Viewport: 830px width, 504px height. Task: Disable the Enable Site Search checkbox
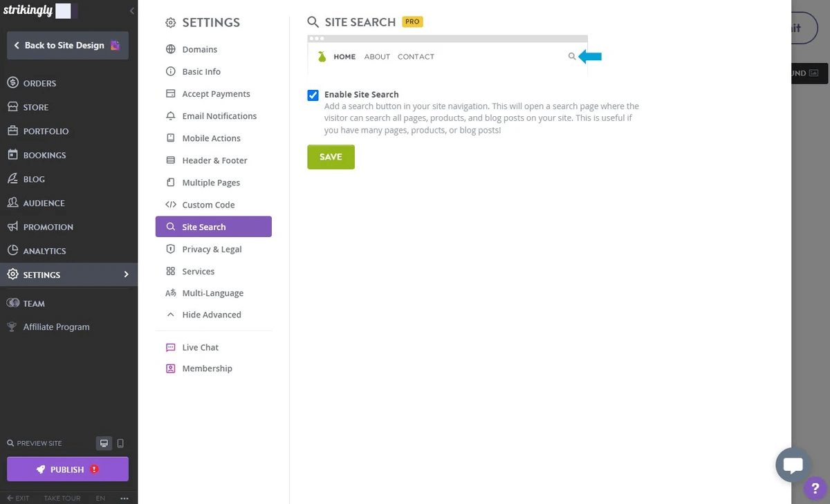(x=313, y=95)
